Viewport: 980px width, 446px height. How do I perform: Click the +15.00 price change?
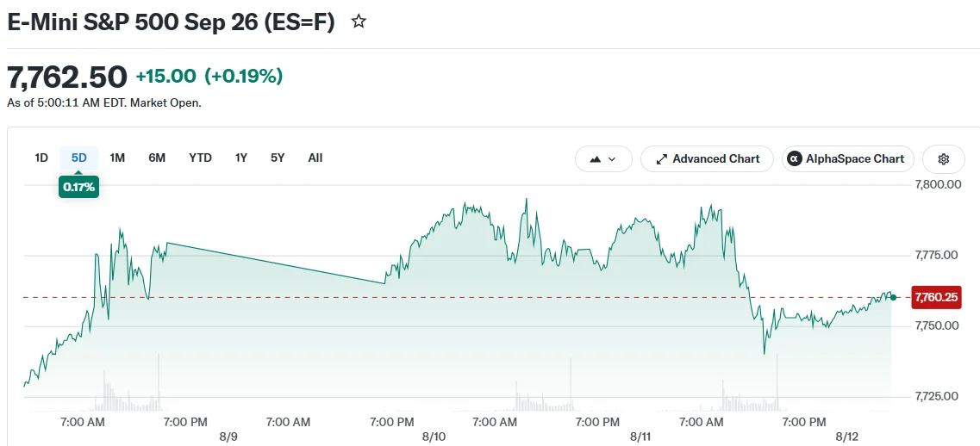click(165, 77)
